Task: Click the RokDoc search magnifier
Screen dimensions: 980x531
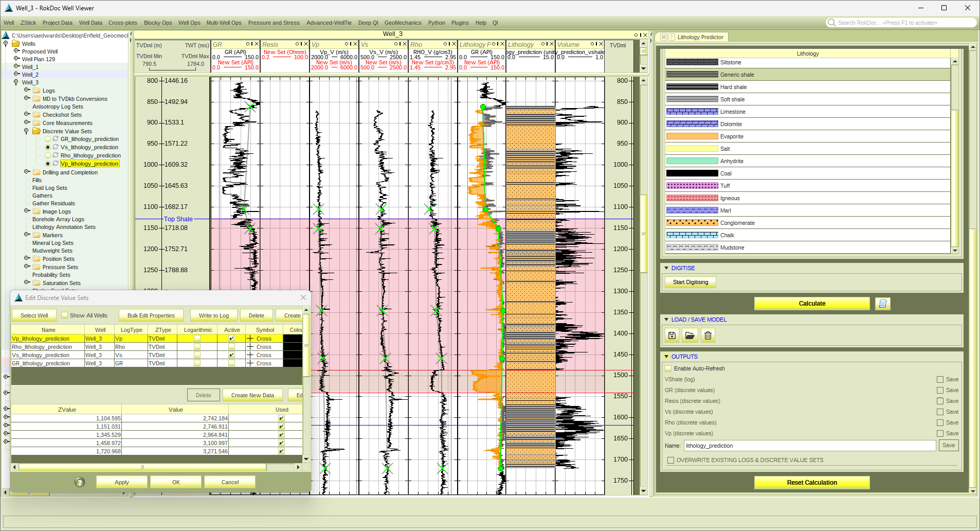Action: coord(831,22)
